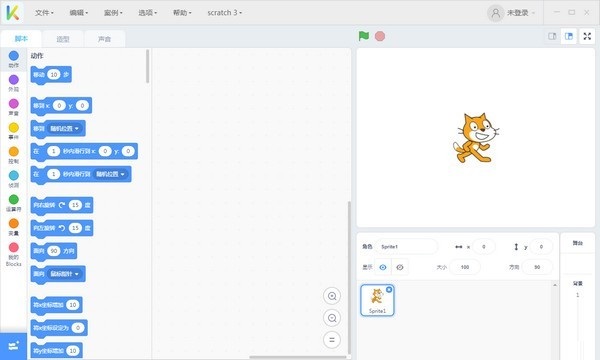
Task: Click the workspace vertical scrollbar
Action: click(349, 277)
